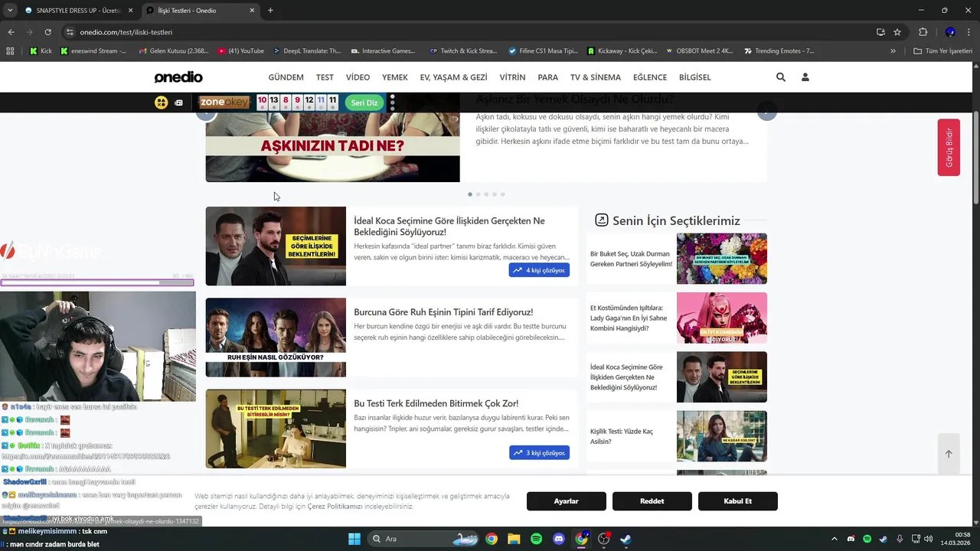
Task: Open Discord from the taskbar
Action: [559, 539]
